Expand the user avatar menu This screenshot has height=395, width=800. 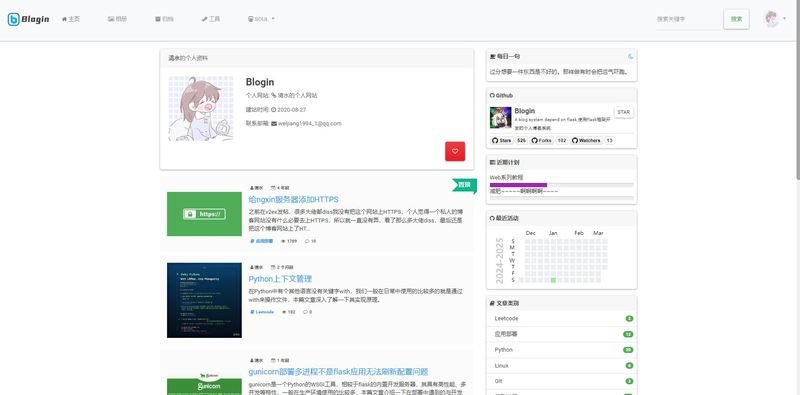point(775,19)
